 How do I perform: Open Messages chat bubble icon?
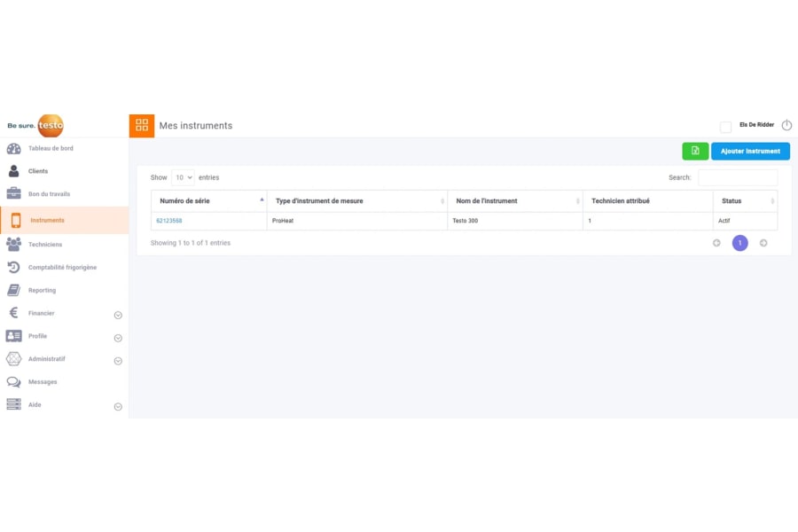click(13, 382)
